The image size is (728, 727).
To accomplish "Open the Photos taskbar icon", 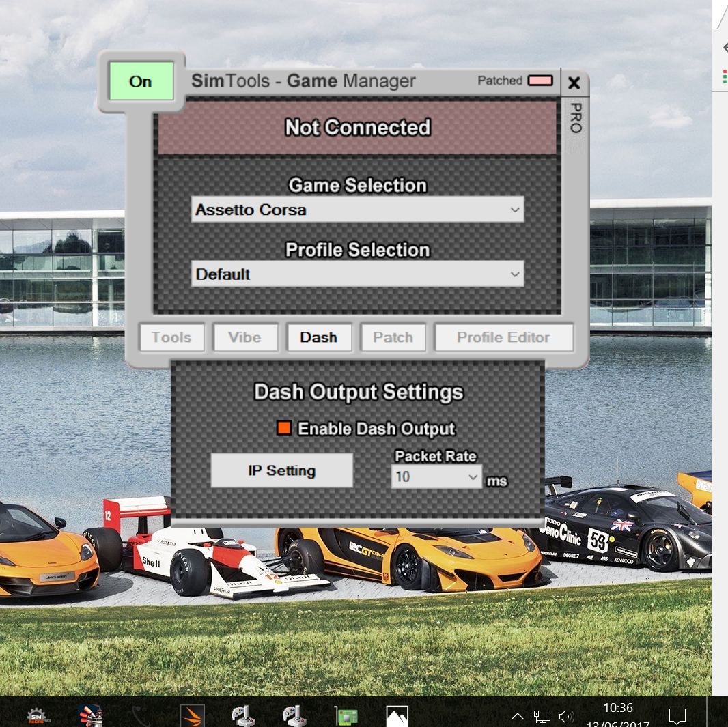I will click(x=397, y=715).
